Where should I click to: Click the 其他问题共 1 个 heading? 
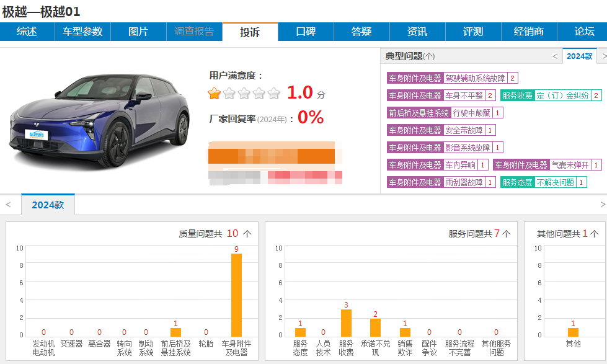point(567,234)
